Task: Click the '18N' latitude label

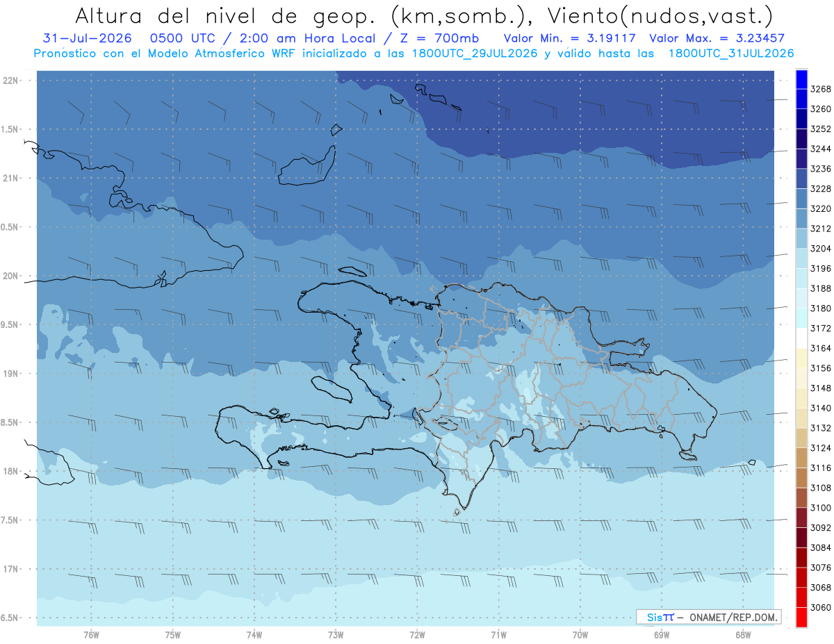Action: (x=11, y=471)
